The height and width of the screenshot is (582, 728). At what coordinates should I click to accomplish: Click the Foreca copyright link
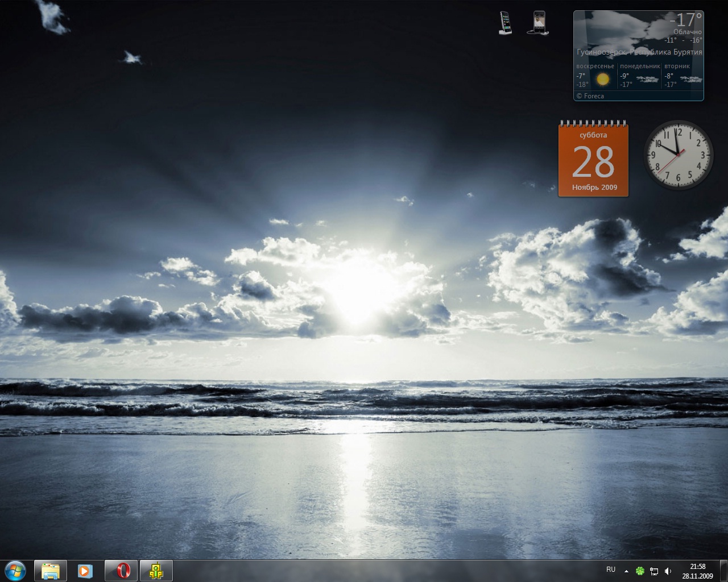(x=590, y=96)
